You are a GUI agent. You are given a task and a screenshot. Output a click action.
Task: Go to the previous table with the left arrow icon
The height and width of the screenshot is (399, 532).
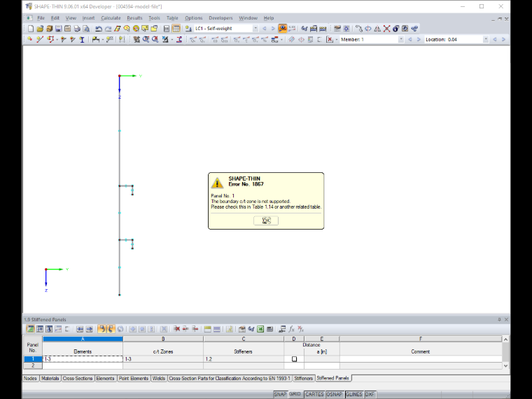coord(80,329)
